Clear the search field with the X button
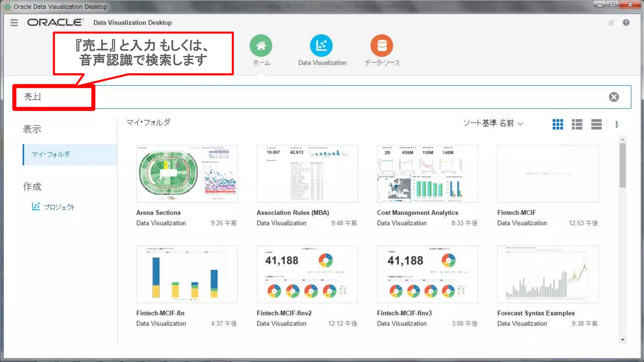 (x=614, y=97)
